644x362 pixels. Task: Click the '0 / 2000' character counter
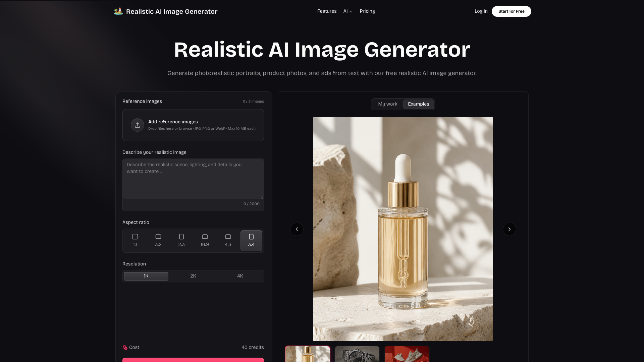pyautogui.click(x=252, y=204)
